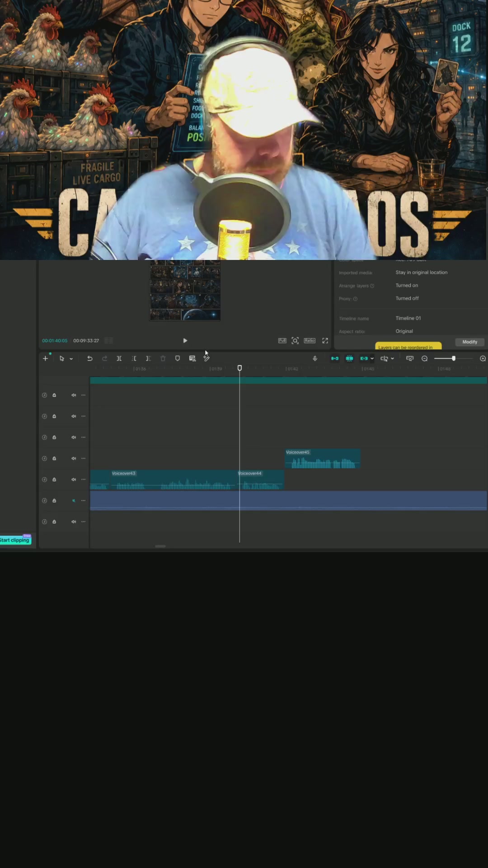The width and height of the screenshot is (488, 868).
Task: Adjust the timeline zoom slider handle
Action: [454, 359]
